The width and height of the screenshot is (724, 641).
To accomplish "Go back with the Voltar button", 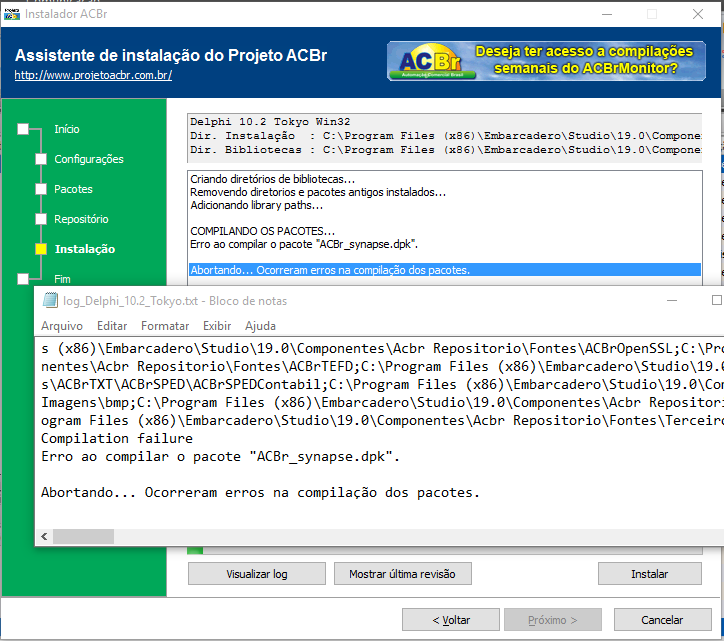I will coord(451,620).
